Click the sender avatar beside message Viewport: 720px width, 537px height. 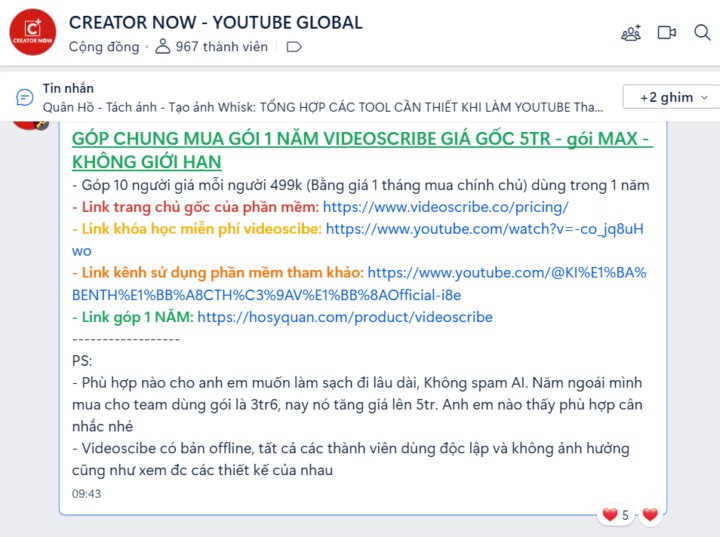[30, 123]
